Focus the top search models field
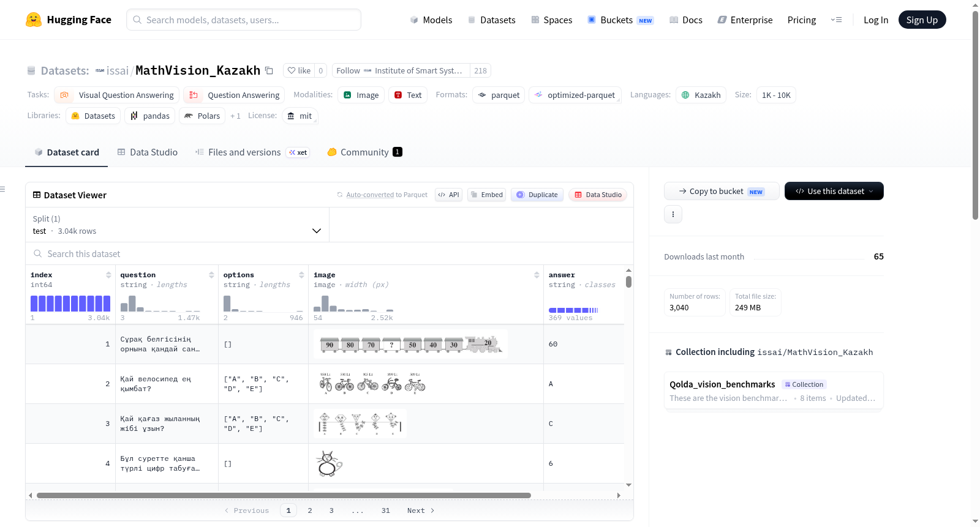 (x=244, y=20)
